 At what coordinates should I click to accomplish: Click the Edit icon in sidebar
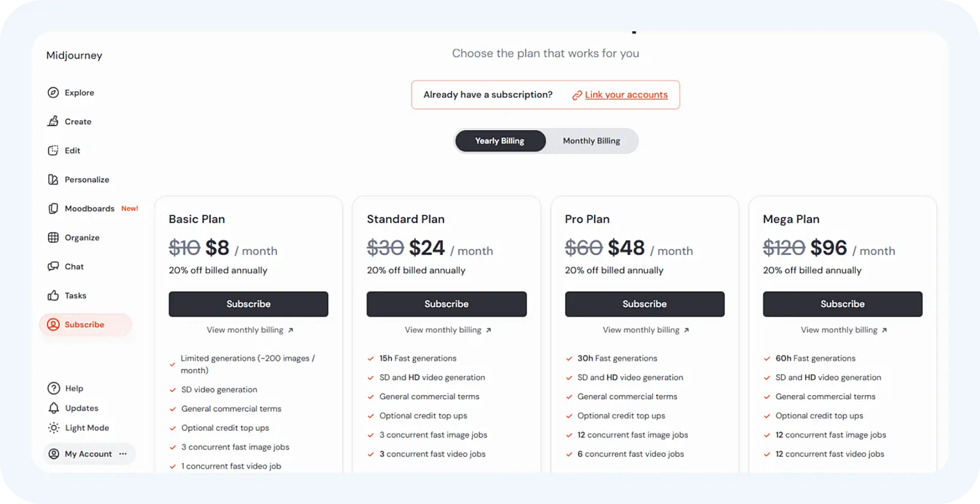click(x=54, y=151)
